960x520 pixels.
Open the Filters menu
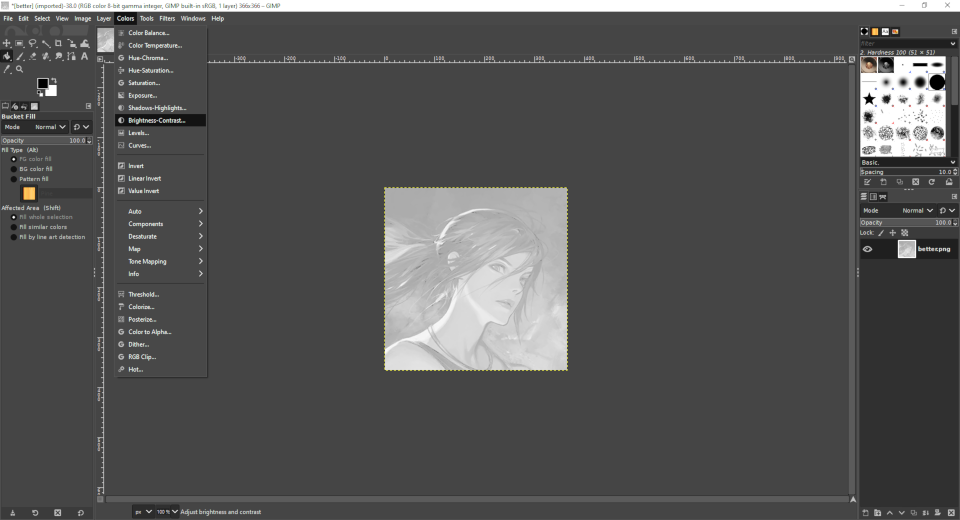pos(167,18)
